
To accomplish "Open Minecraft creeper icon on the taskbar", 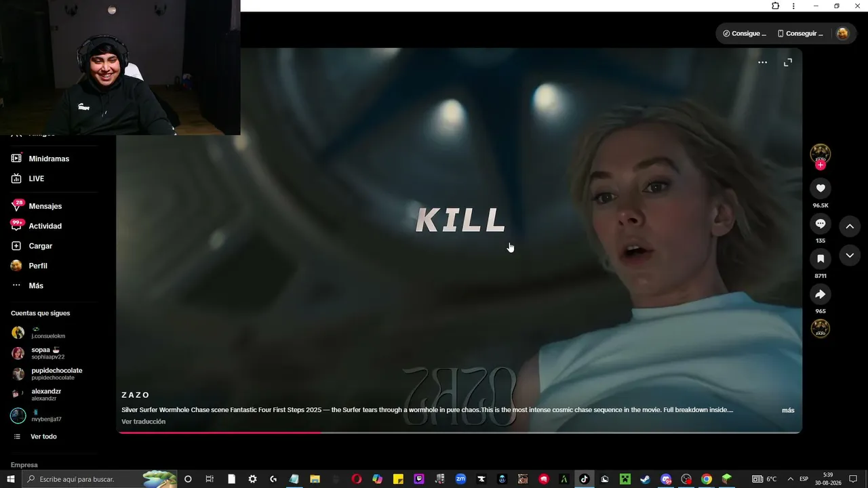I will [x=625, y=479].
